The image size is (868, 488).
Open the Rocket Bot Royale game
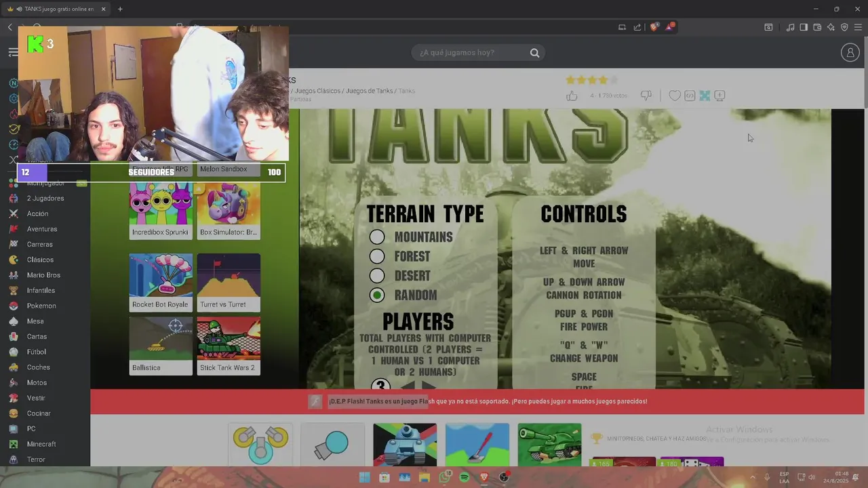click(x=161, y=283)
